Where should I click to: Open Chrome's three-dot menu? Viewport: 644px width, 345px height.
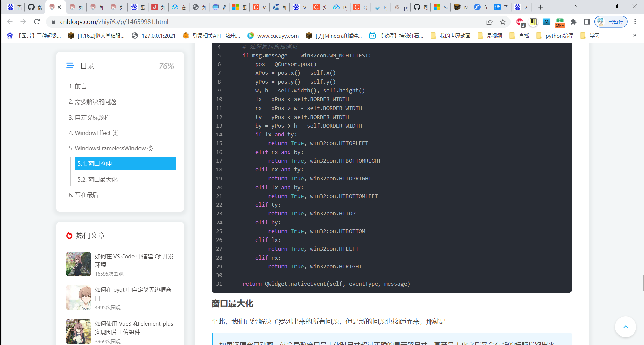(x=635, y=22)
